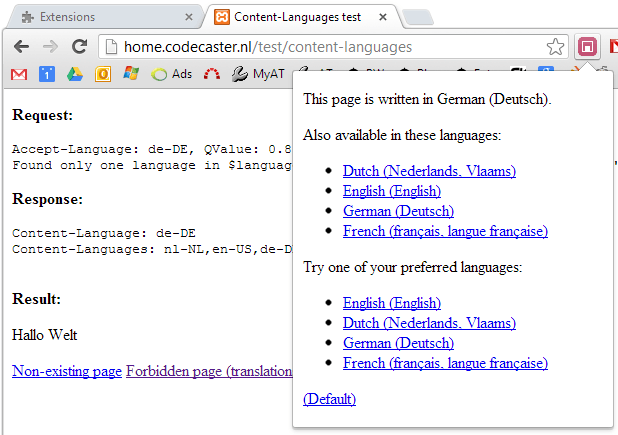The height and width of the screenshot is (435, 618).
Task: Click the page icon in address bar
Action: [112, 47]
